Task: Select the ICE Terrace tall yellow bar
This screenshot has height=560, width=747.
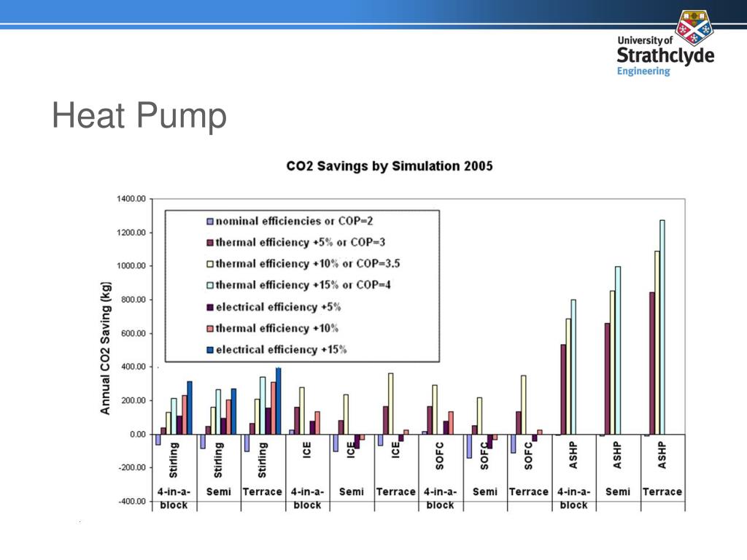Action: [x=391, y=404]
